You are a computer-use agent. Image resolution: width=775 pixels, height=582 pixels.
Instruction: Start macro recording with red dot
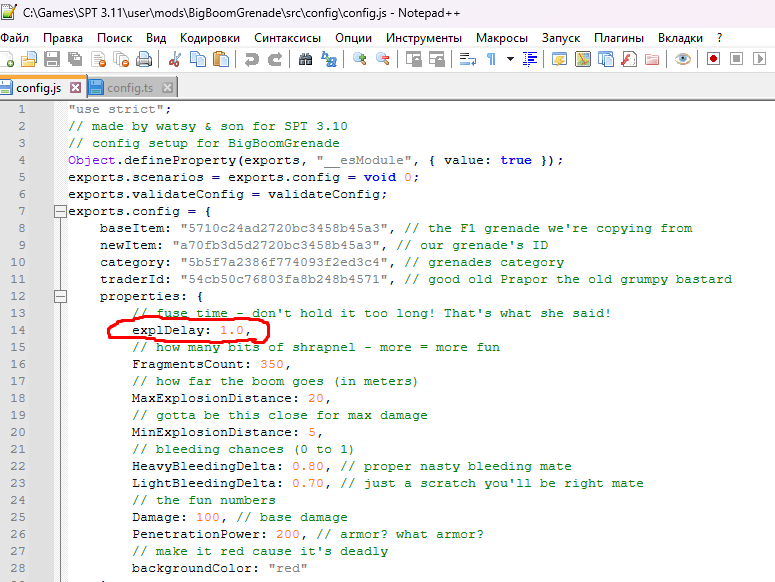click(x=713, y=59)
